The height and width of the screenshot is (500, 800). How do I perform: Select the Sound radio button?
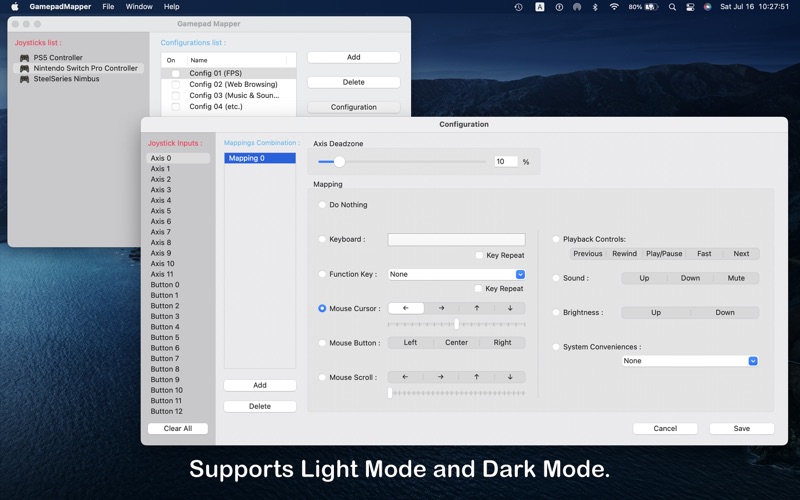tap(556, 278)
